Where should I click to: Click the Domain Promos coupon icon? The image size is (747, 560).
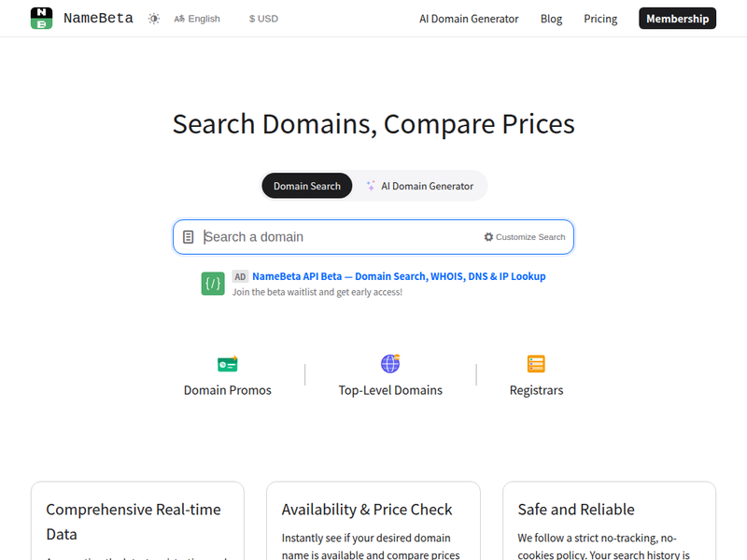coord(227,364)
